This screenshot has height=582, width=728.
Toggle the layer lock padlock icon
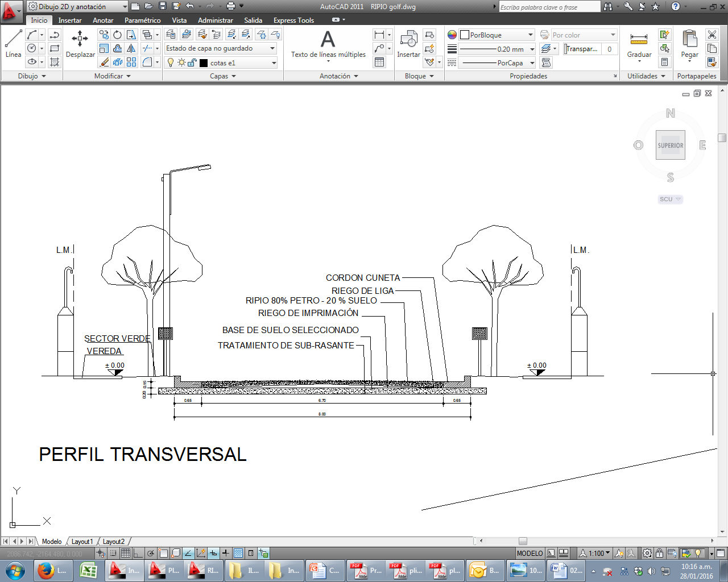[x=192, y=63]
